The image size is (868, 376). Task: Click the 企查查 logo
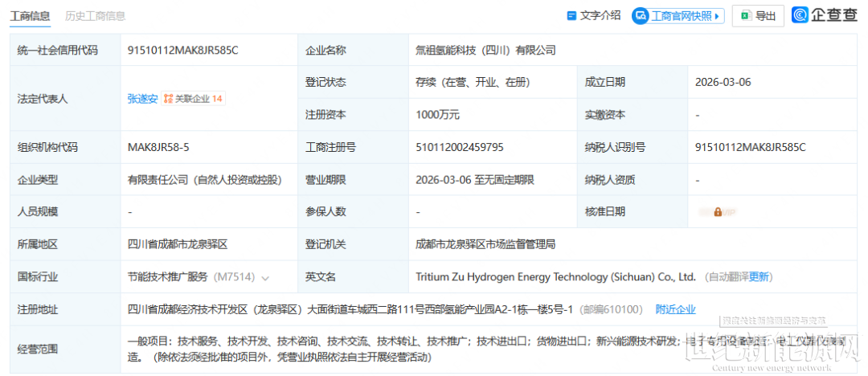[x=824, y=15]
